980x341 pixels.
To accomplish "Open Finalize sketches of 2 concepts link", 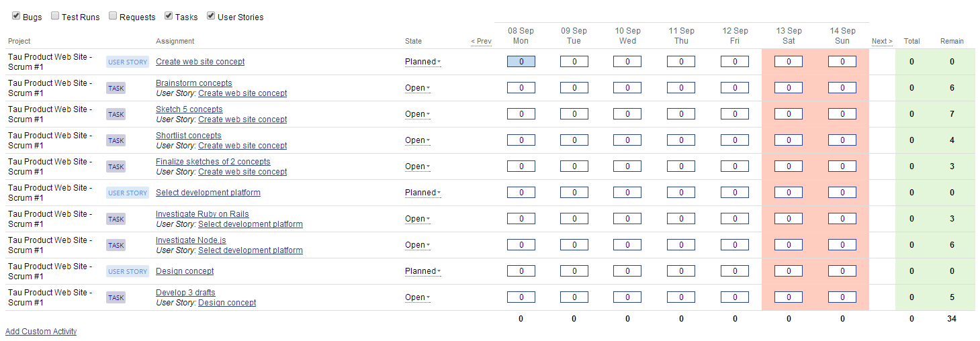I will click(213, 162).
